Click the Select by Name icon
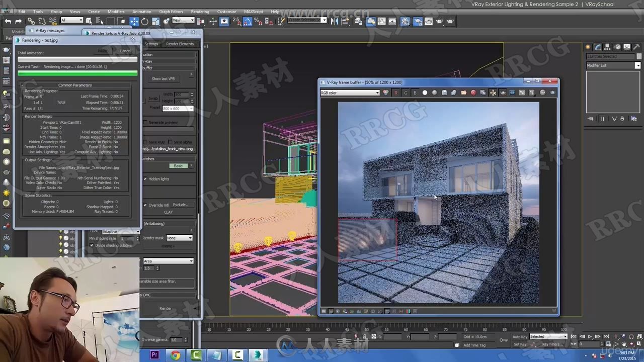Screen dimensions: 644x362 pos(100,21)
